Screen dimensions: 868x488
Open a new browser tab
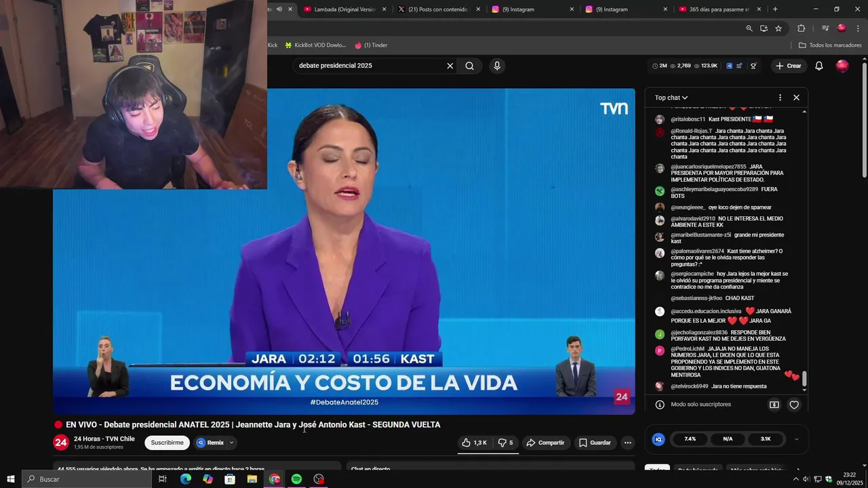[x=775, y=9]
